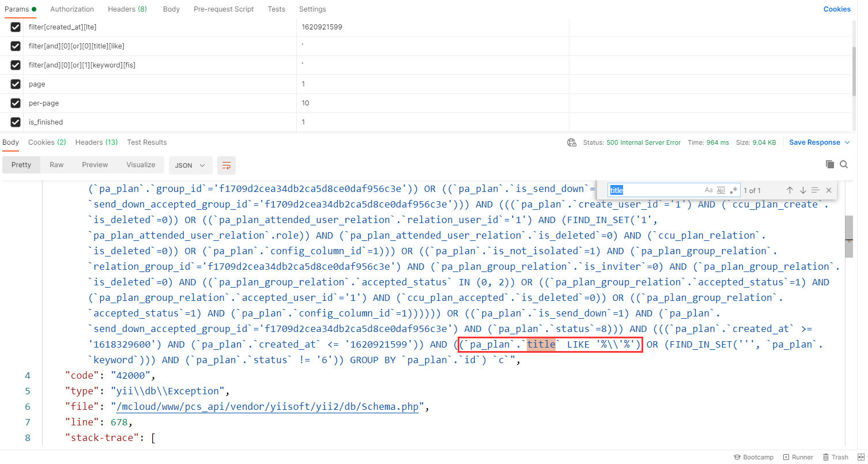The image size is (868, 464).
Task: Close the find widget
Action: coord(829,190)
